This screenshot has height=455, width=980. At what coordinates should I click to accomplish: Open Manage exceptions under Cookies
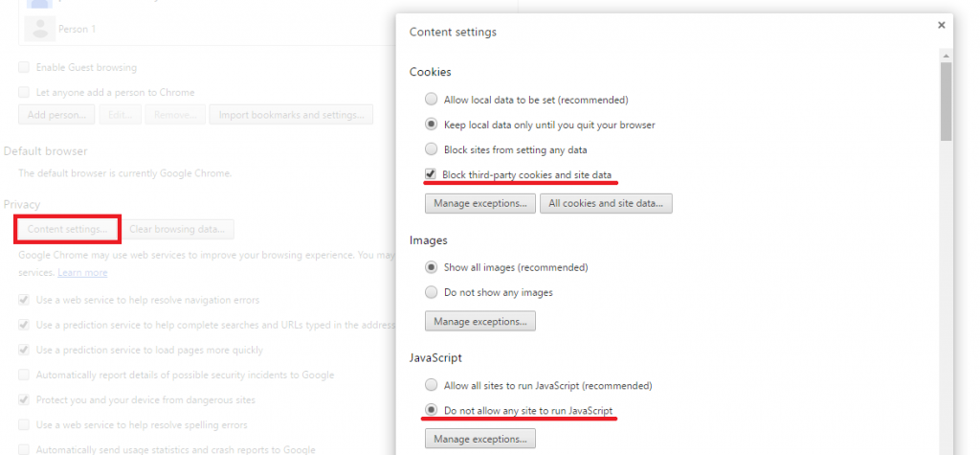[480, 203]
